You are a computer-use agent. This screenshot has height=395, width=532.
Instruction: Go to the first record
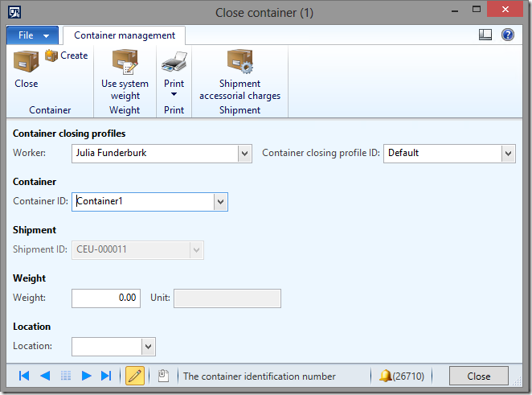click(24, 376)
